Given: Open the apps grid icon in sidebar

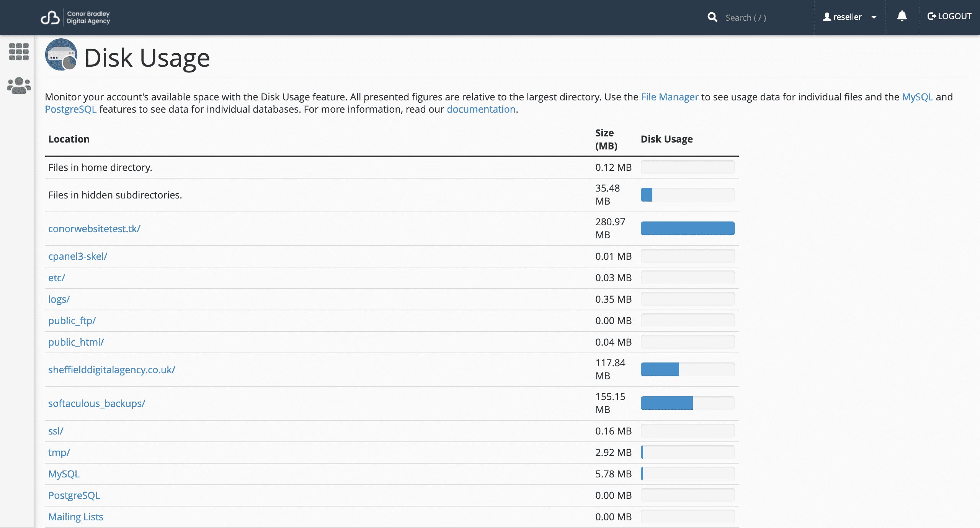Looking at the screenshot, I should 19,52.
